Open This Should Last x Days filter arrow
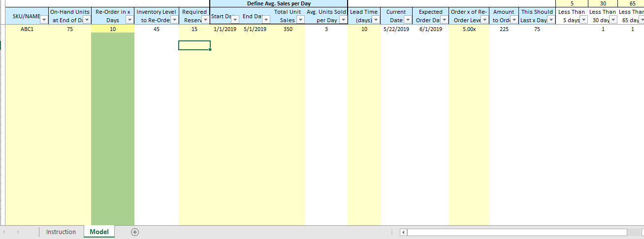 pyautogui.click(x=551, y=20)
